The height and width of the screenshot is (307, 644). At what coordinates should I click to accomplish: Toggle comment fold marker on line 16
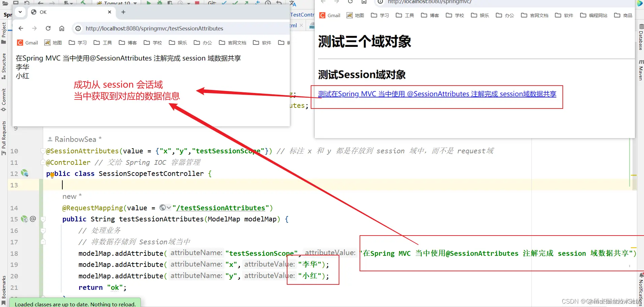43,231
